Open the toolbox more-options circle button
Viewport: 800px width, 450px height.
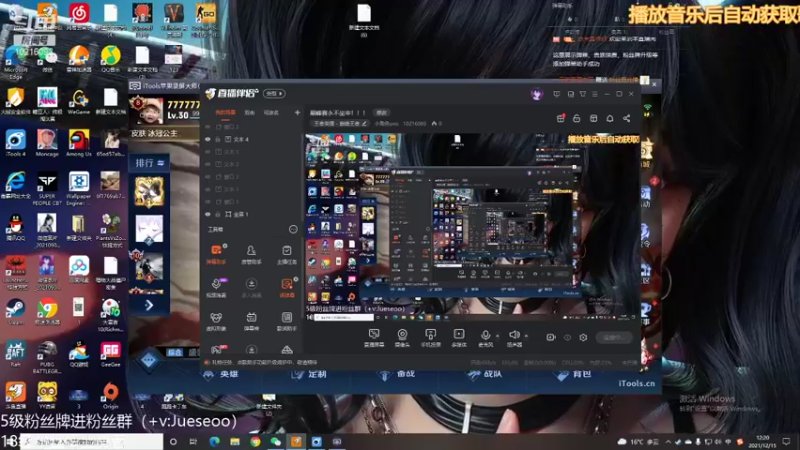click(293, 230)
